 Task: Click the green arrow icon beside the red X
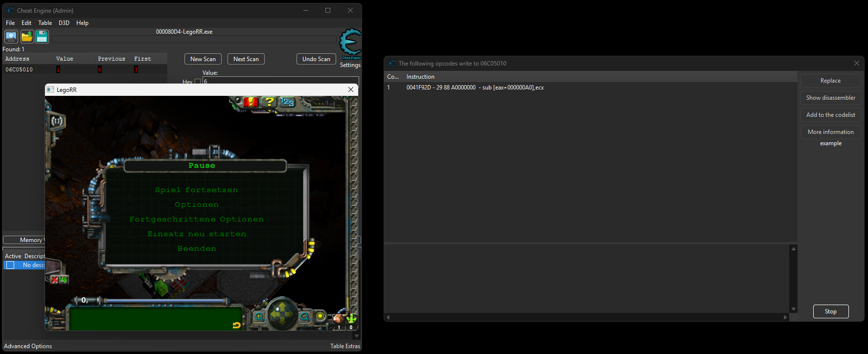pyautogui.click(x=64, y=280)
